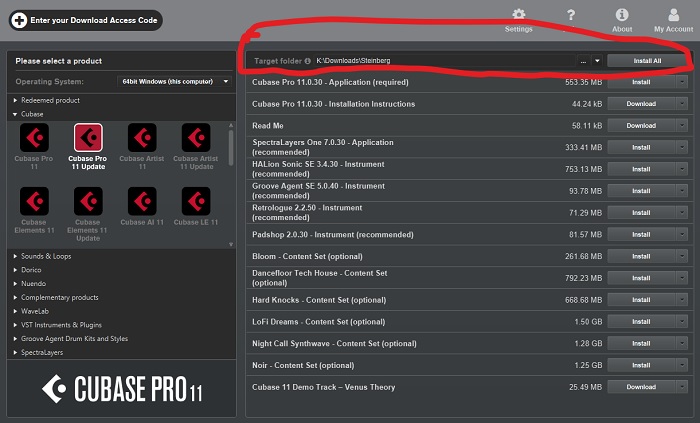Image resolution: width=700 pixels, height=423 pixels.
Task: Select the Cubase Pro 11 Update icon
Action: click(x=88, y=138)
